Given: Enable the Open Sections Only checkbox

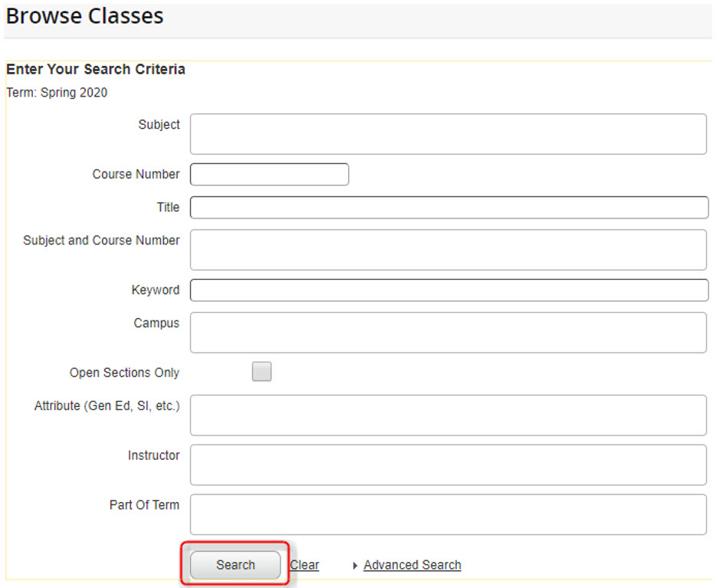Looking at the screenshot, I should coord(262,372).
